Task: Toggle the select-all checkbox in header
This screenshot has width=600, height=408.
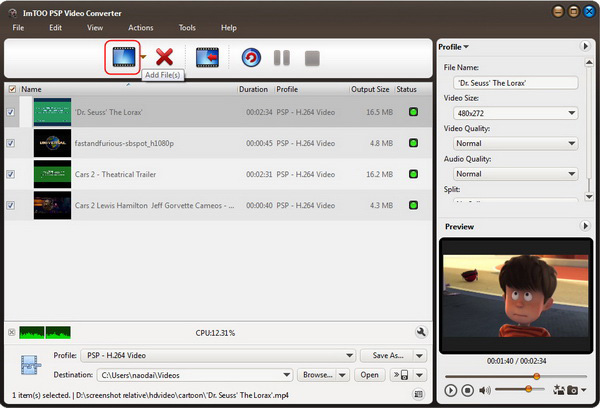Action: click(12, 89)
